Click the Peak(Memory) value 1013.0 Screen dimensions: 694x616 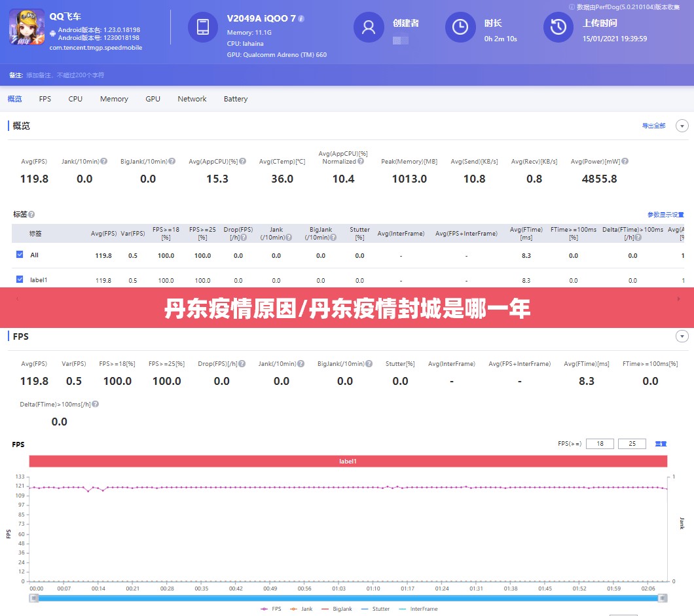(x=409, y=179)
